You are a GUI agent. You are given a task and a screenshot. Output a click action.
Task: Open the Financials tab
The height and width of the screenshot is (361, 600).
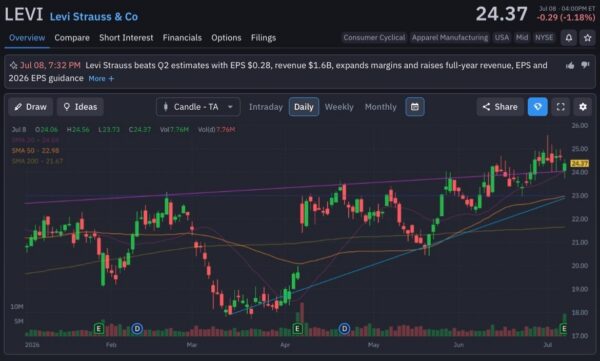tap(182, 38)
